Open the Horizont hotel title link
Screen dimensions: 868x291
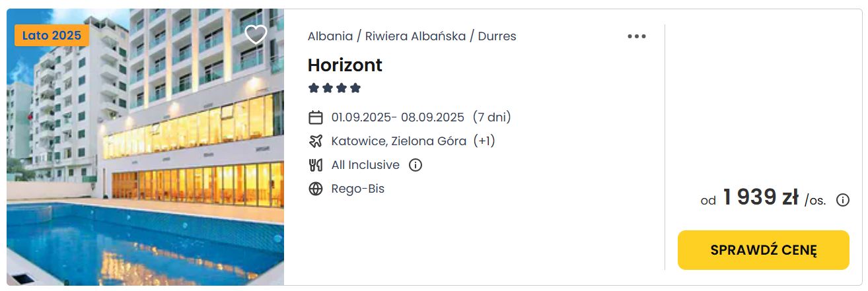[345, 65]
